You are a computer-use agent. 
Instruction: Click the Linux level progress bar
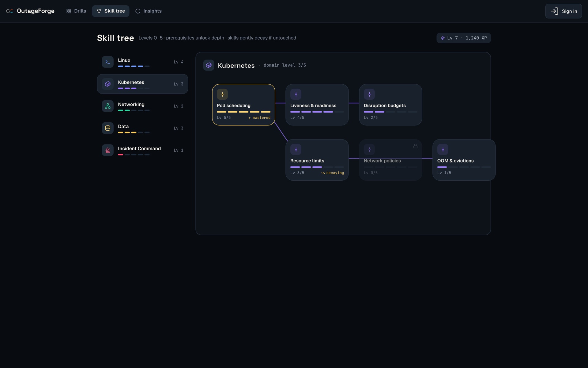tap(134, 66)
